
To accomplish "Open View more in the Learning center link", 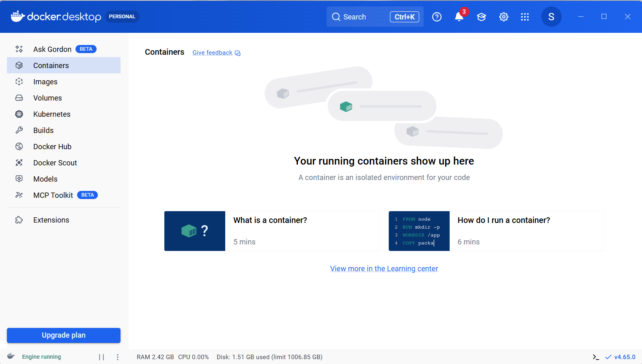I will (384, 269).
